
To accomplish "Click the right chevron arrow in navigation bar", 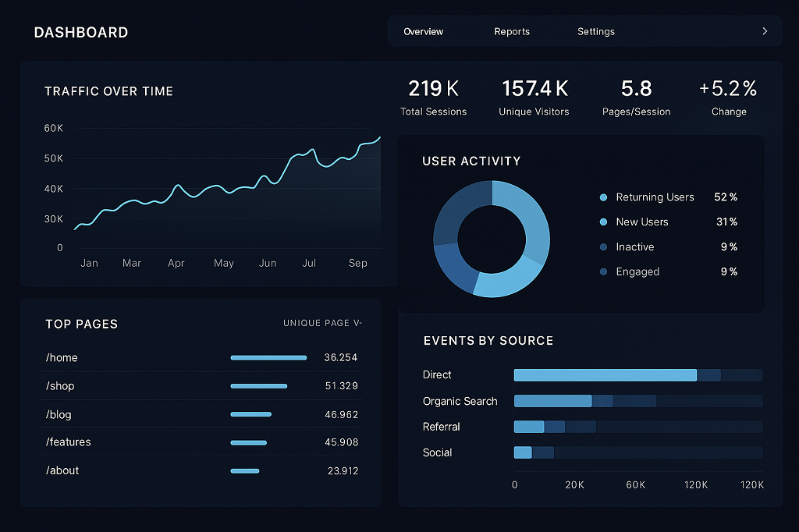I will pyautogui.click(x=765, y=31).
